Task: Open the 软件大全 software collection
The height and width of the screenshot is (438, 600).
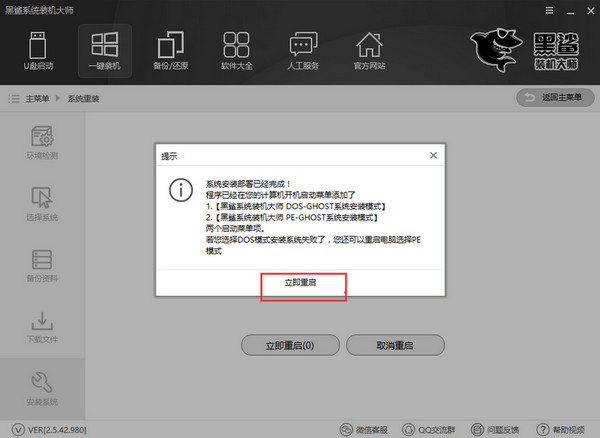Action: pos(237,51)
